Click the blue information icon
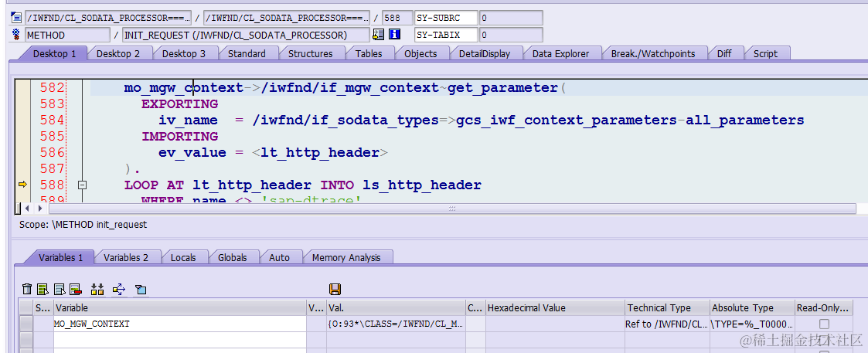 394,35
